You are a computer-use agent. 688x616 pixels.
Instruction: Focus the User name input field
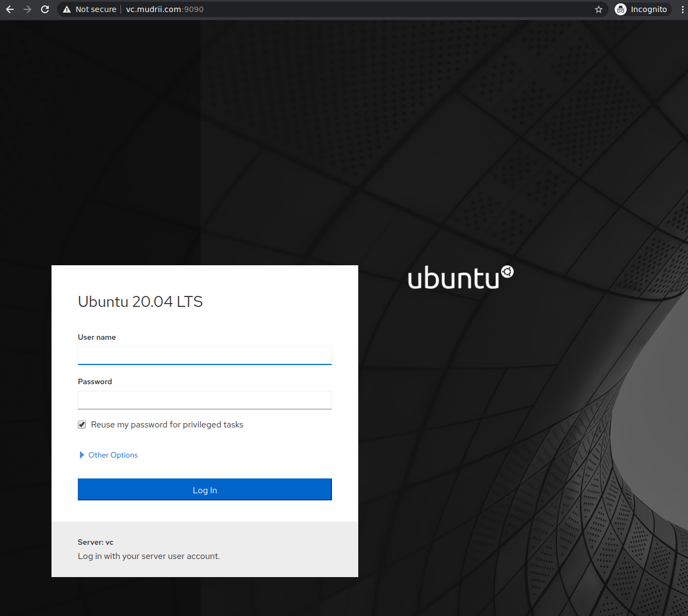(204, 355)
